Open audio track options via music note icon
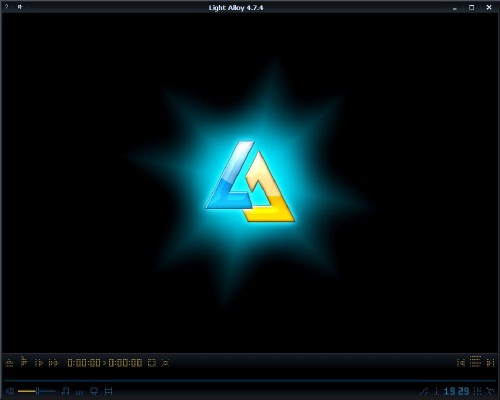 [66, 391]
